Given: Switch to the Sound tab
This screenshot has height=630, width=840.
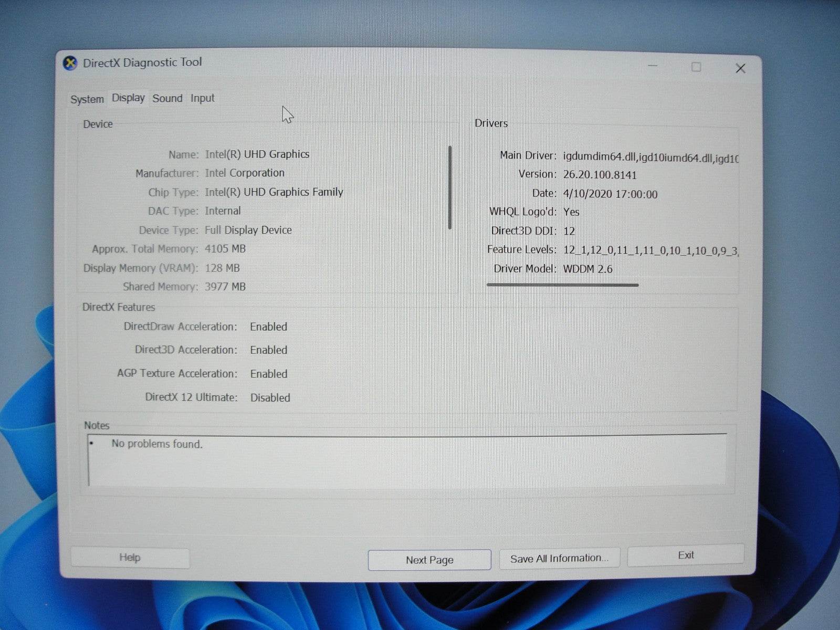Looking at the screenshot, I should pos(167,98).
